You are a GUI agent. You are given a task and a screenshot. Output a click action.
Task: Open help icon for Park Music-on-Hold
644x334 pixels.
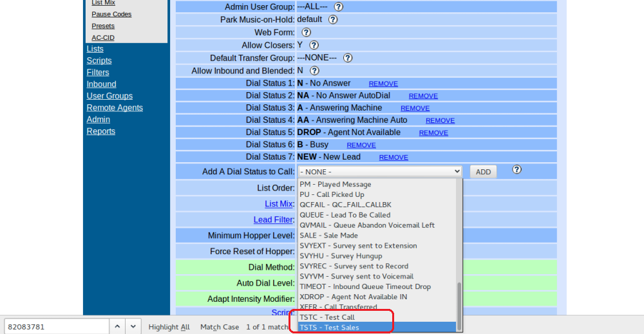click(x=333, y=20)
